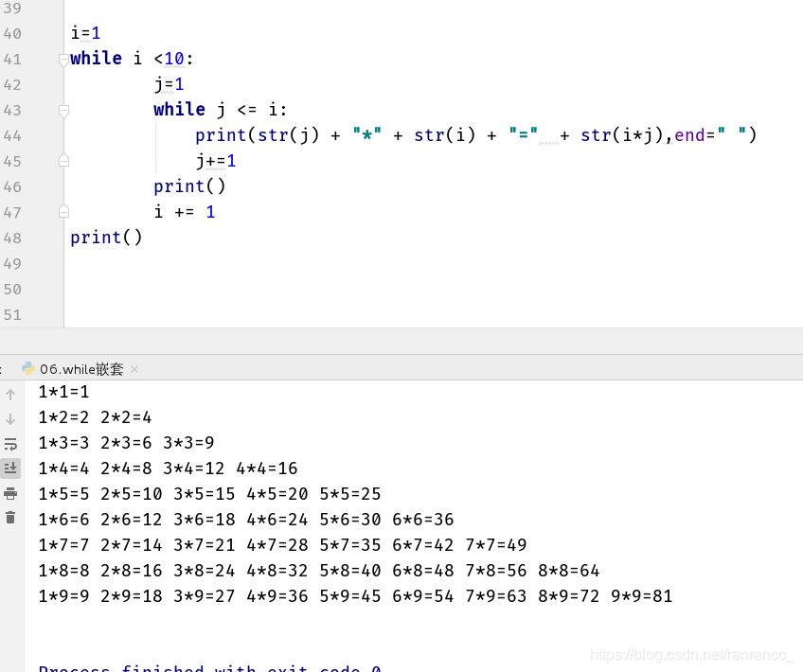
Task: Click line number 40 in gutter
Action: coord(12,34)
